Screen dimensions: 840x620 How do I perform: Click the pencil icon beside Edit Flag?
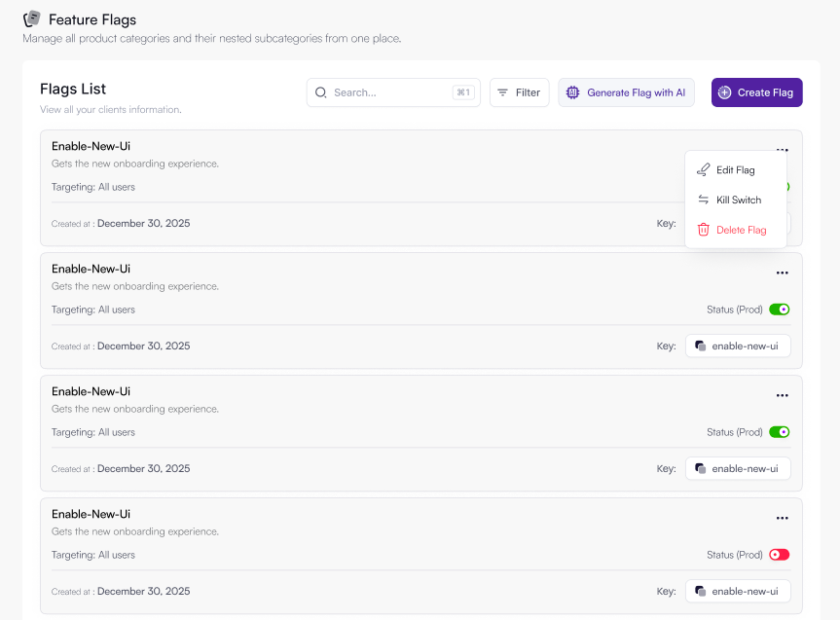[703, 168]
